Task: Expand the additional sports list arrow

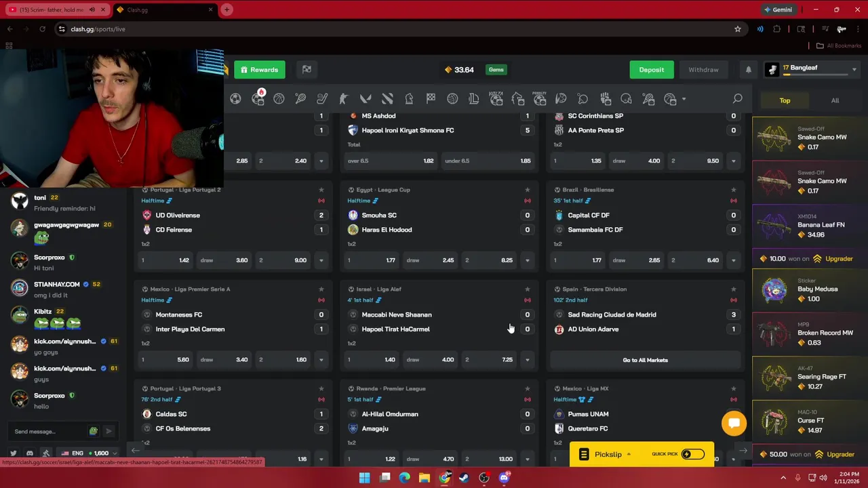Action: point(684,100)
